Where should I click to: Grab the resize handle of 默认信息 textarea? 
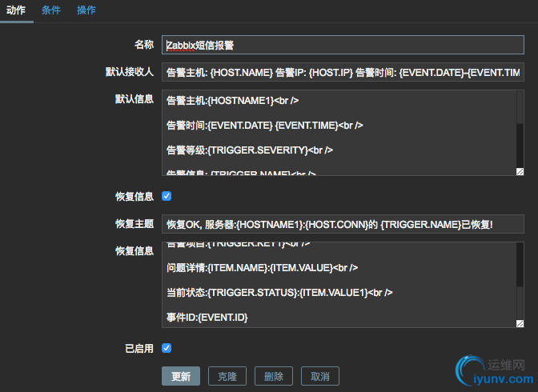(x=520, y=171)
